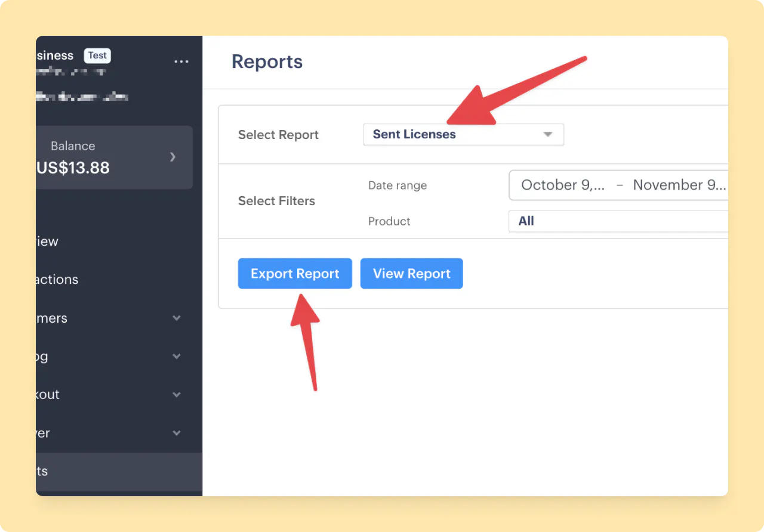Go to Overview in the sidebar
Screen dimensions: 764x532
47,242
